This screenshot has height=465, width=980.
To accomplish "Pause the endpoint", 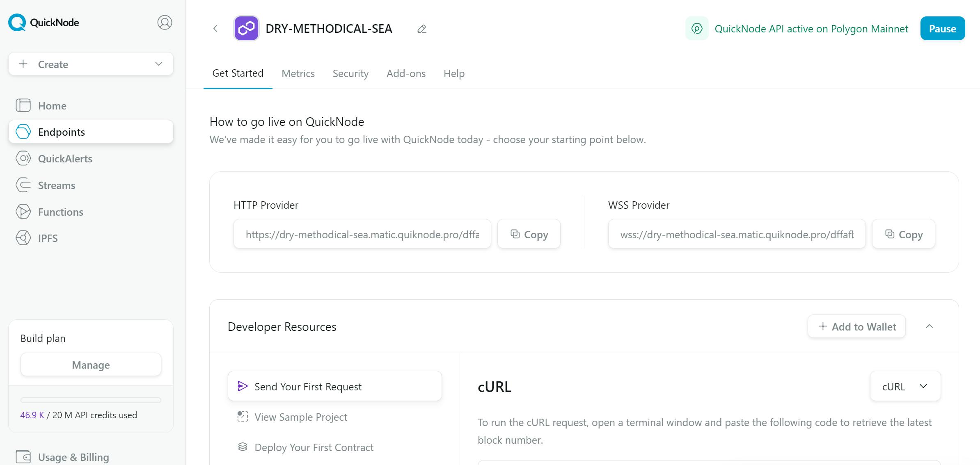I will tap(942, 28).
